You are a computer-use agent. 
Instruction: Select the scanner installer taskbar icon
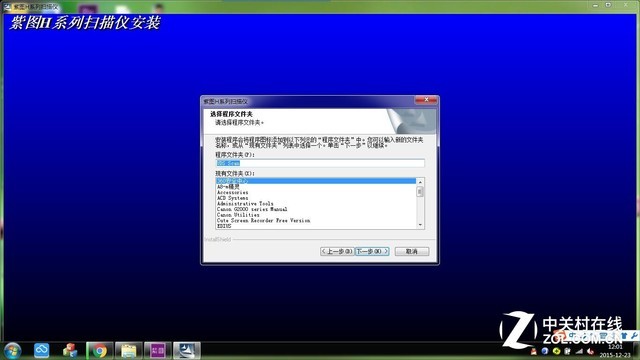[187, 350]
